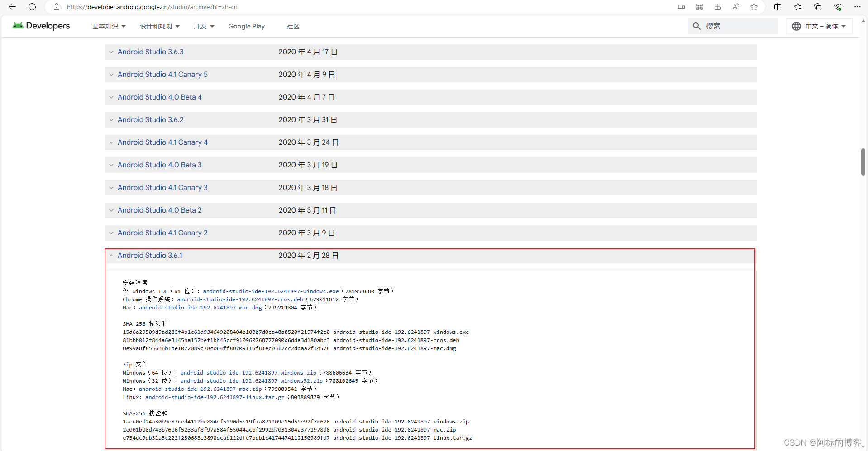
Task: Click the lock site-info icon
Action: click(x=57, y=7)
